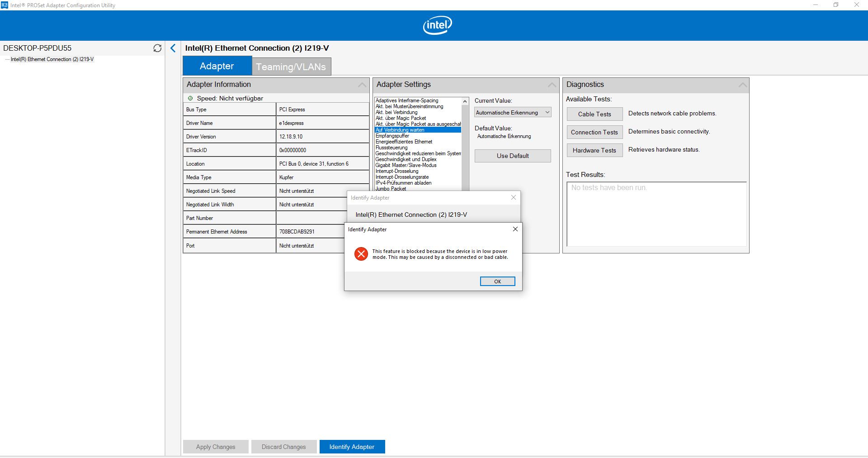
Task: Run the Cable Tests
Action: (x=594, y=114)
